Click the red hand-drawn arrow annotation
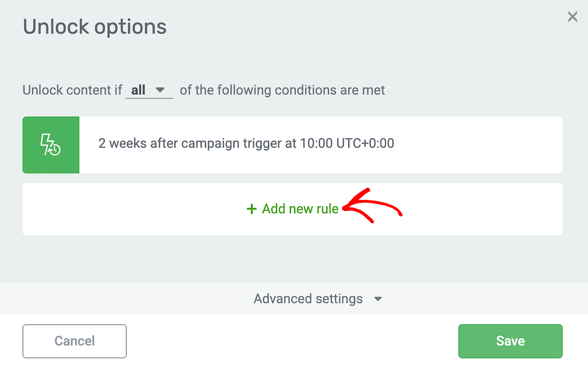Image resolution: width=588 pixels, height=365 pixels. 372,206
